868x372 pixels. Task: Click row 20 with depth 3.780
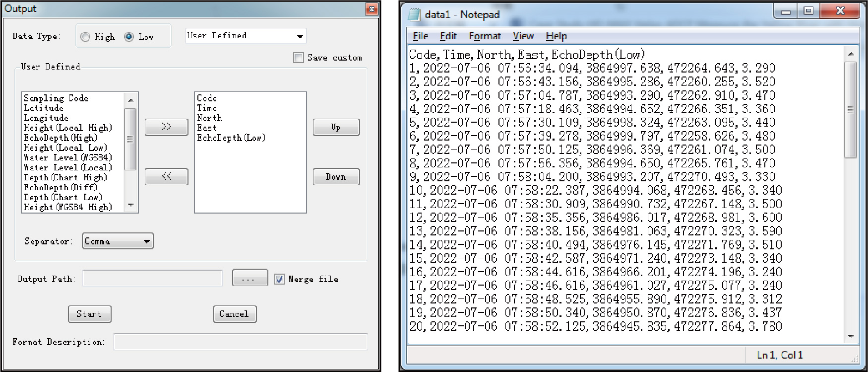coord(595,326)
